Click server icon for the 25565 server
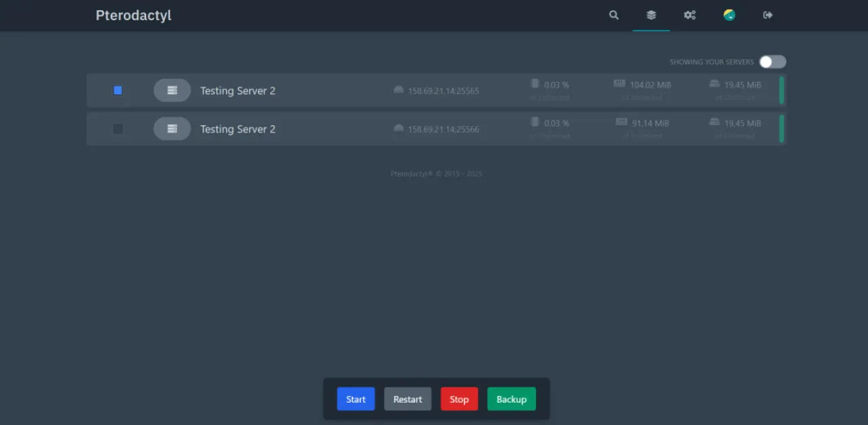The image size is (868, 425). [172, 91]
